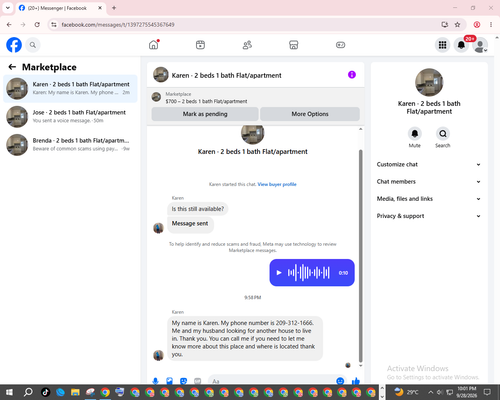Screen dimensions: 500x400
Task: Send a thumbs up like
Action: click(x=356, y=381)
